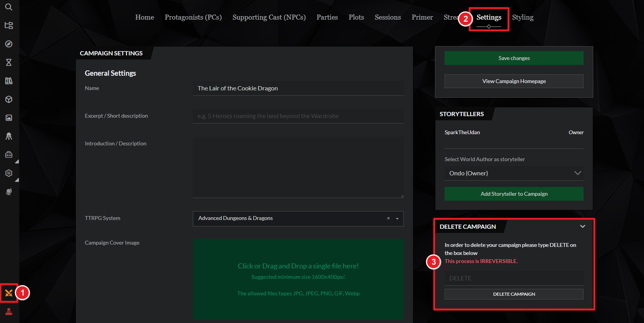
Task: Open the Parties tab
Action: (327, 17)
